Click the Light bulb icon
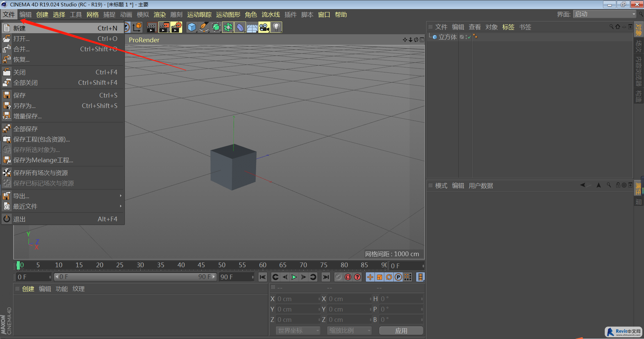This screenshot has height=339, width=644. [277, 27]
